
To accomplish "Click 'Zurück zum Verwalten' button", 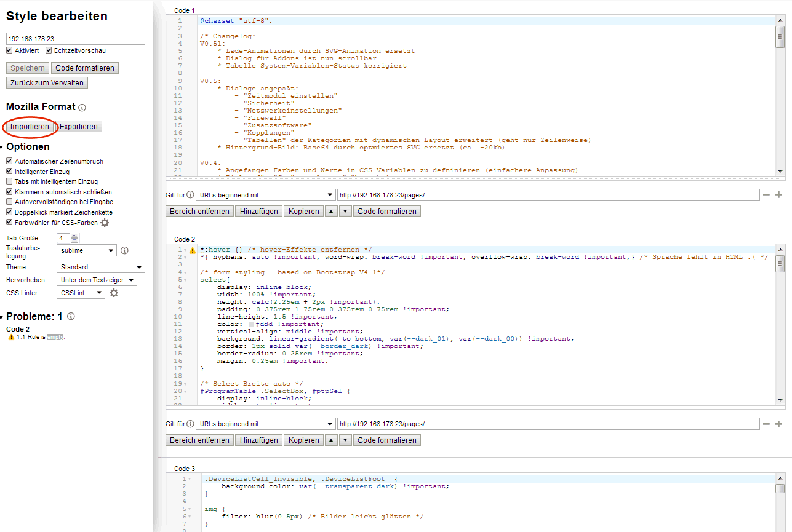I will [x=47, y=83].
